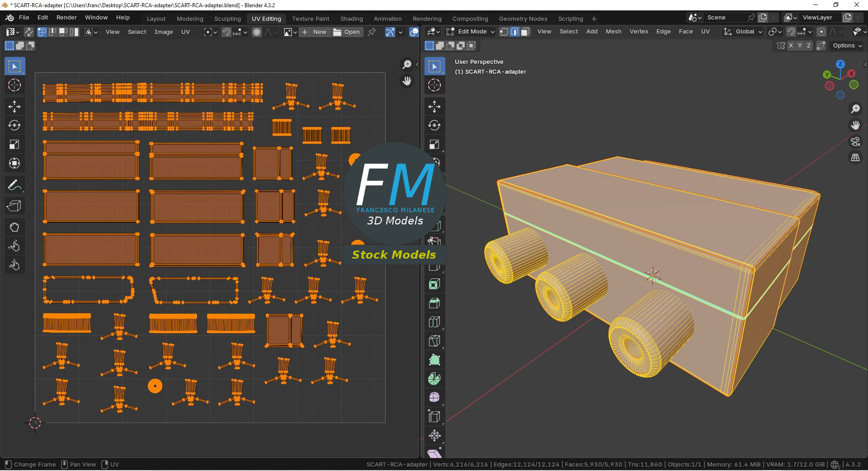
Task: Switch to the Shading workspace tab
Action: point(351,19)
